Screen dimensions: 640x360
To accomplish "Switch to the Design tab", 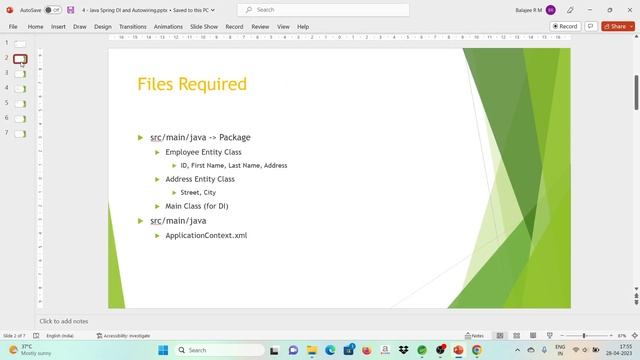I will [x=102, y=27].
